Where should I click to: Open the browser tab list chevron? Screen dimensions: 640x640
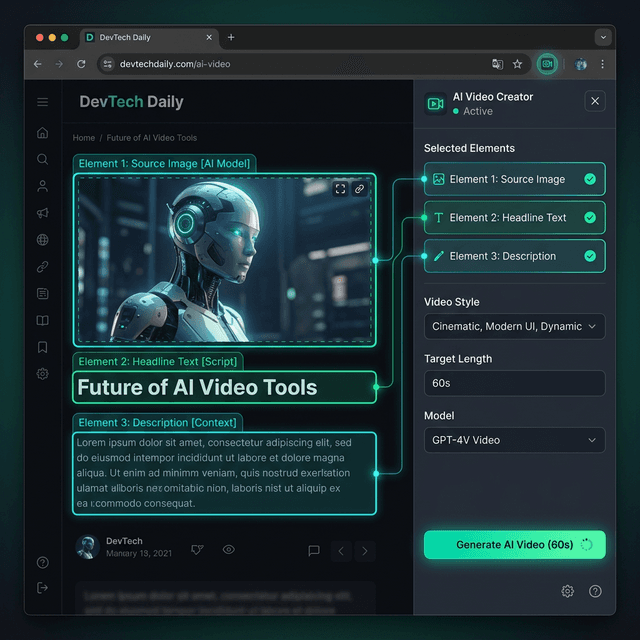pos(602,37)
